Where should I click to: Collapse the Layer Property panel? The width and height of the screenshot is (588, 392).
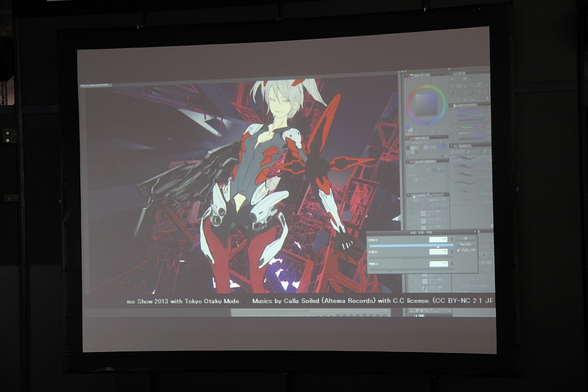[408, 161]
